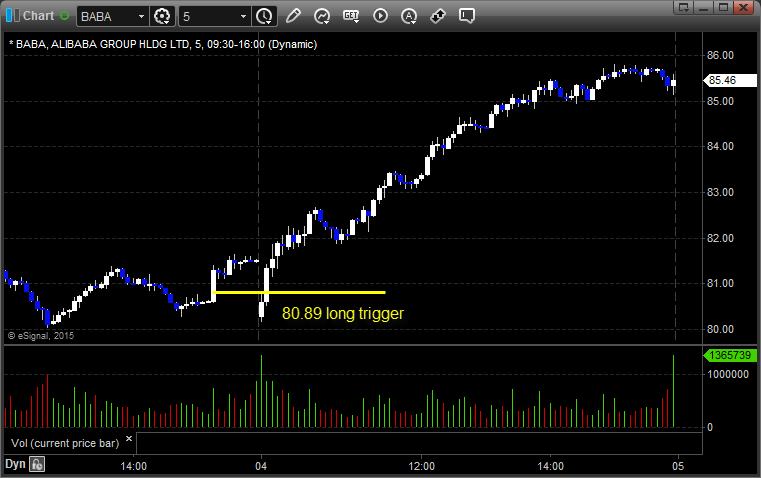Close the Vol current price bar tab

(129, 439)
